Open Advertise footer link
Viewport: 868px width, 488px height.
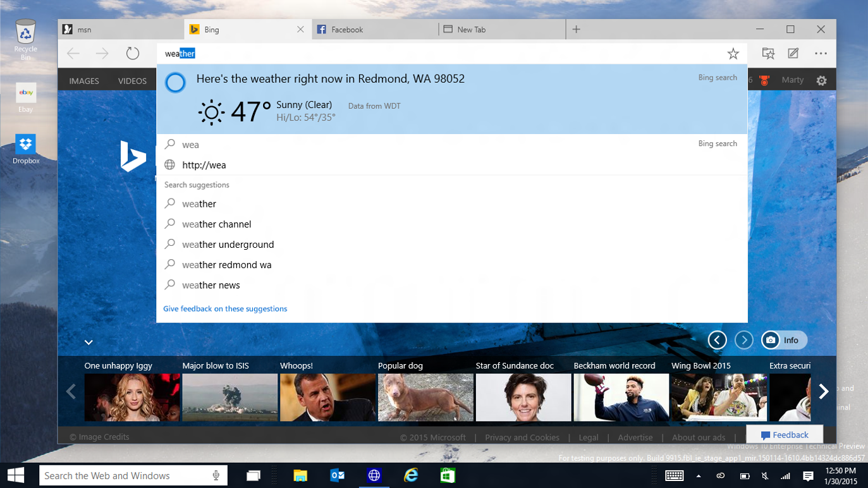635,437
